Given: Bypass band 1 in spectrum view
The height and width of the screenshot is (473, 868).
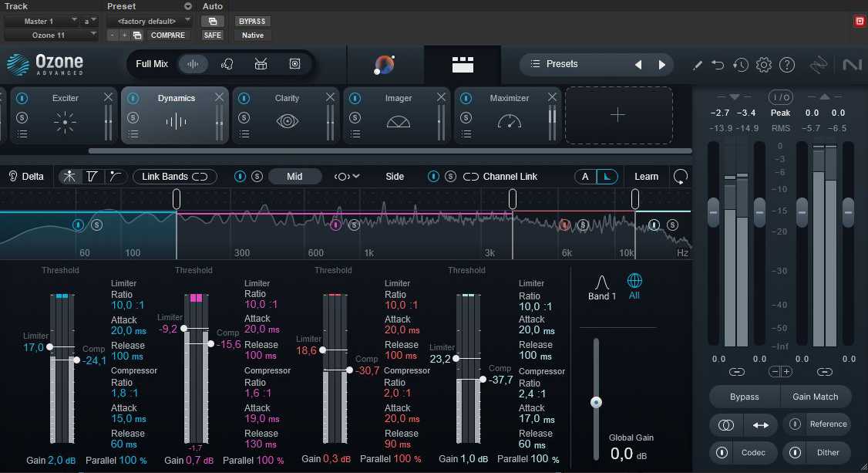Looking at the screenshot, I should pyautogui.click(x=78, y=225).
